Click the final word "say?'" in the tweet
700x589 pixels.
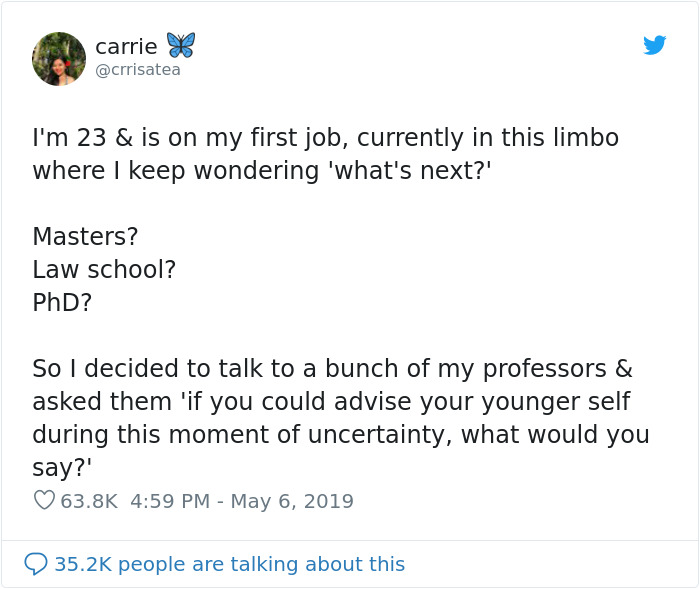click(60, 467)
